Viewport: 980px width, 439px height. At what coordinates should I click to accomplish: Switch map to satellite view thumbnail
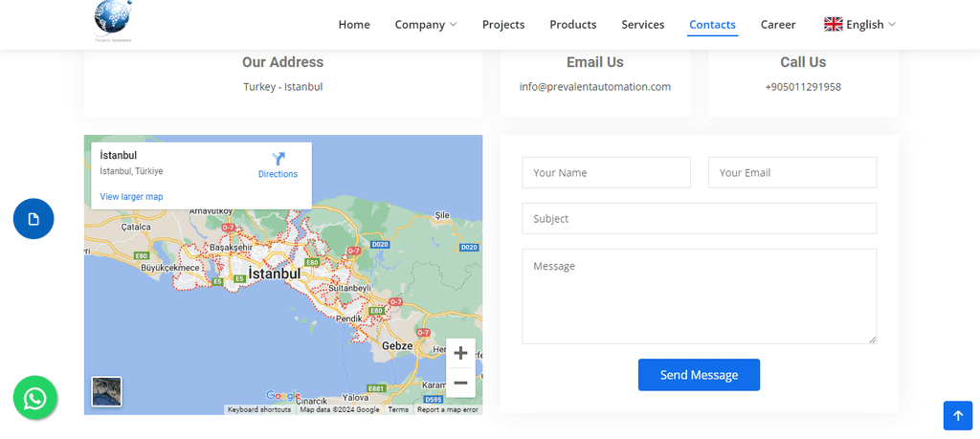(106, 391)
